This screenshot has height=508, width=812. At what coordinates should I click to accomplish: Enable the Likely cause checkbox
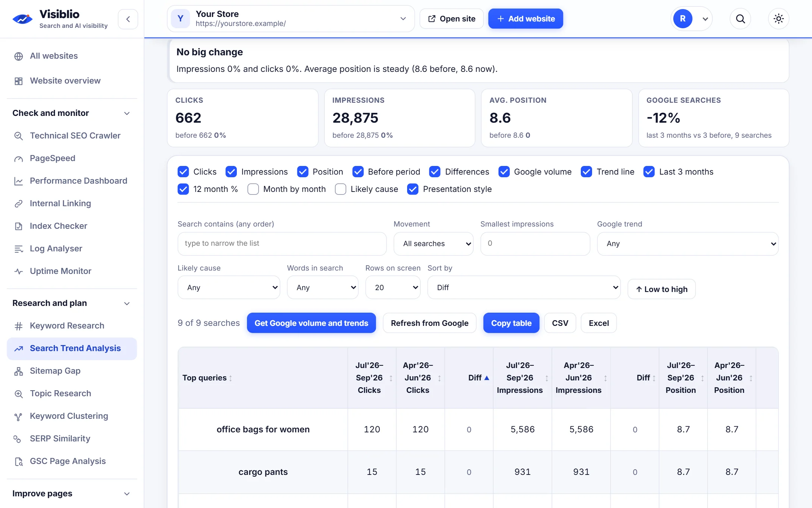click(x=341, y=189)
